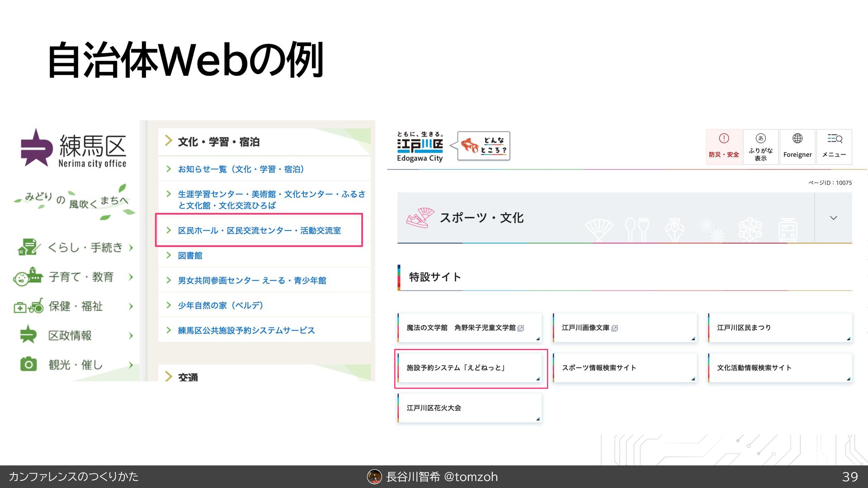Open the スポーツ情報検索サイト card
The width and height of the screenshot is (868, 488).
[x=624, y=368]
